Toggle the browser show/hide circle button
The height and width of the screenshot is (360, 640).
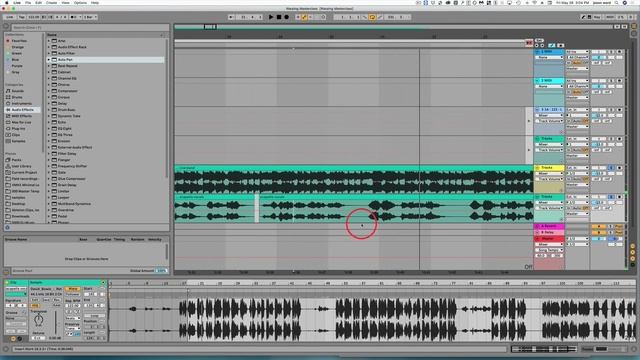(x=6, y=27)
